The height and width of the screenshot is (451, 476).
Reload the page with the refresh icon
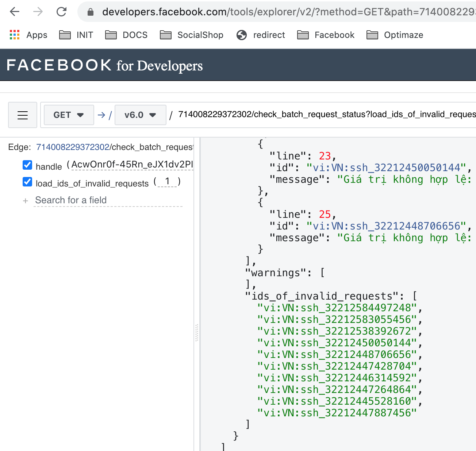tap(62, 12)
